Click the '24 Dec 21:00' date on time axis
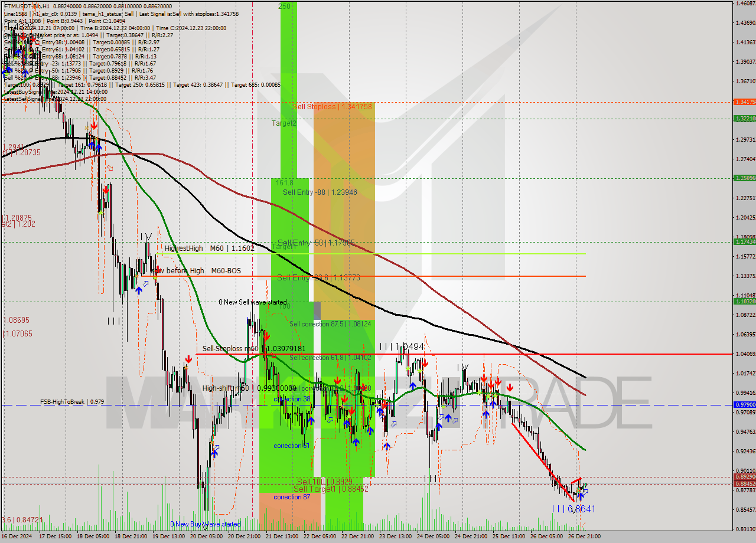The image size is (756, 543). pos(471,537)
